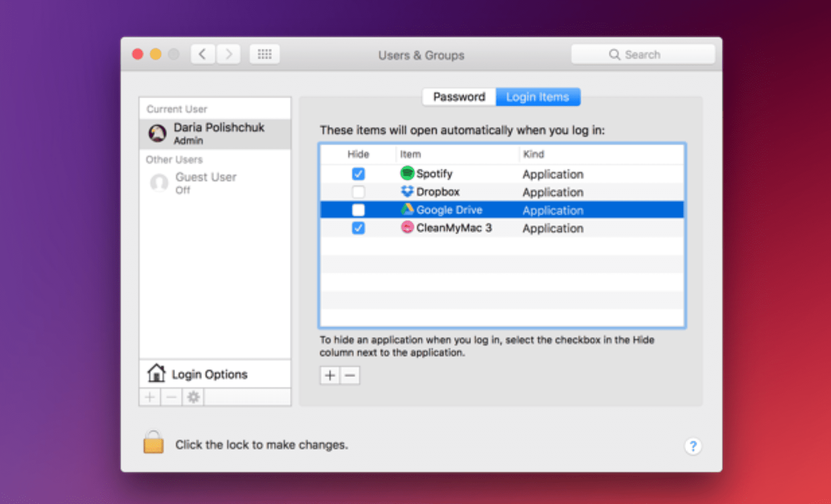Screen dimensions: 831x504
Task: Open the help question mark button
Action: pos(693,446)
